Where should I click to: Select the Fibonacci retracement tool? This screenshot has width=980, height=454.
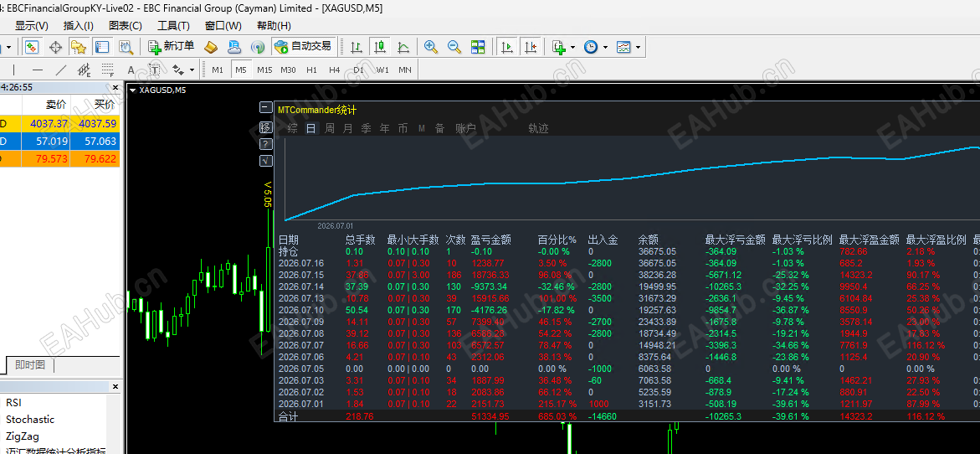[107, 70]
